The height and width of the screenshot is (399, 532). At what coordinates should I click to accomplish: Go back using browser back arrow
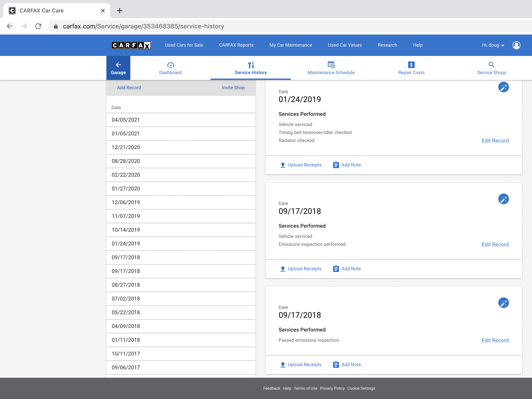(x=10, y=26)
